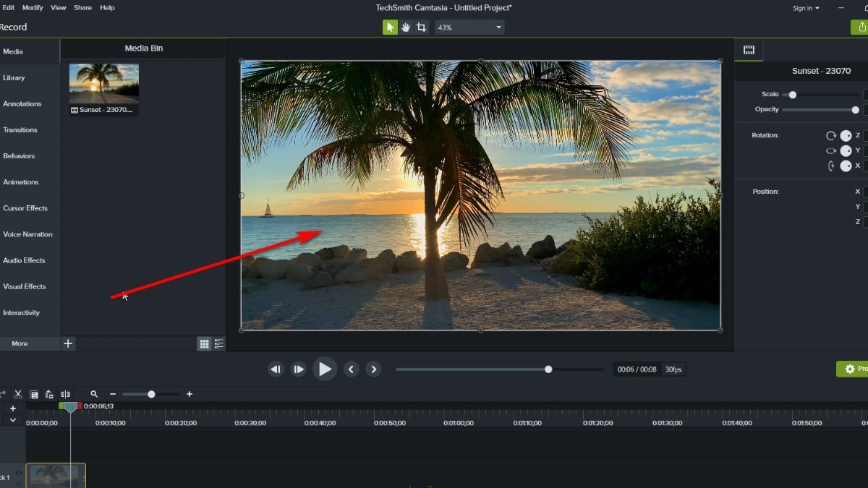The image size is (868, 488).
Task: Switch Media Bin to thumbnail grid view
Action: 204,344
